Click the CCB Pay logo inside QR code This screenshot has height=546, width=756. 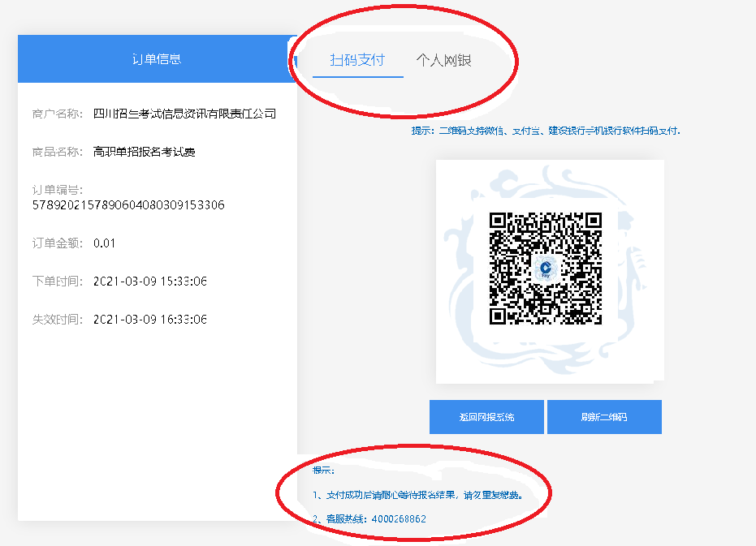click(546, 268)
